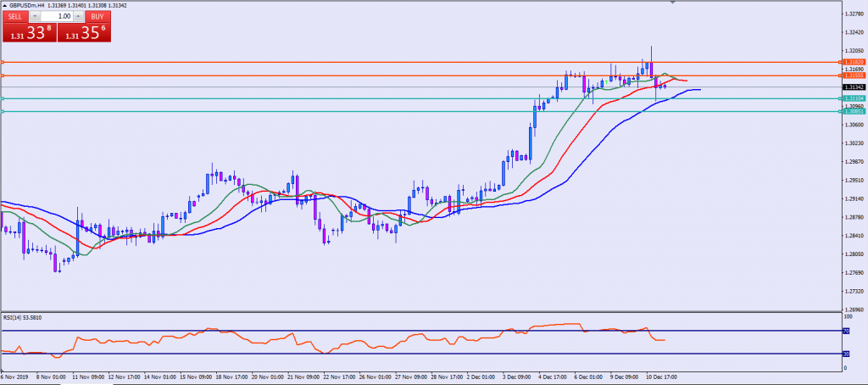Click the 1.00 volume input field

(56, 16)
